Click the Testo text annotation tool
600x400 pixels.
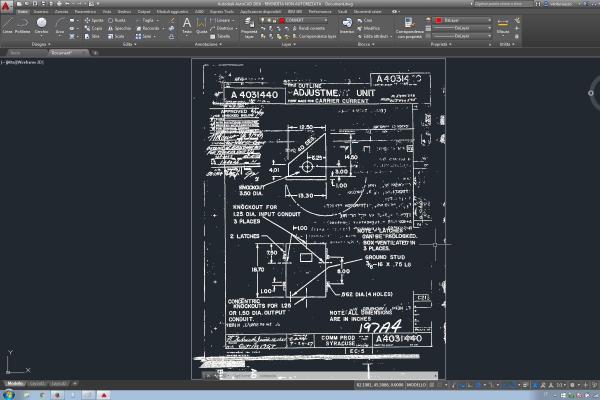186,25
